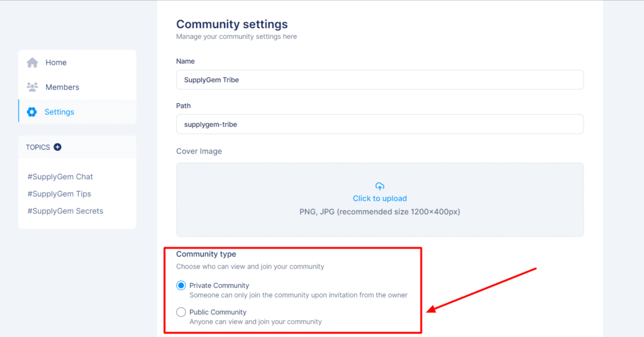Click the cloud upload icon
644x337 pixels.
[x=379, y=186]
